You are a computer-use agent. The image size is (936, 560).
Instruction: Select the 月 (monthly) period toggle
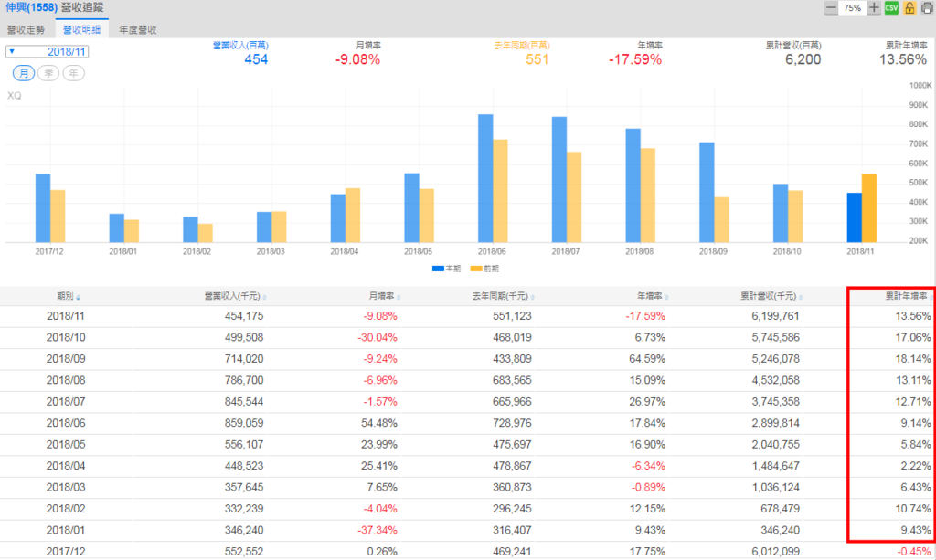coord(24,73)
